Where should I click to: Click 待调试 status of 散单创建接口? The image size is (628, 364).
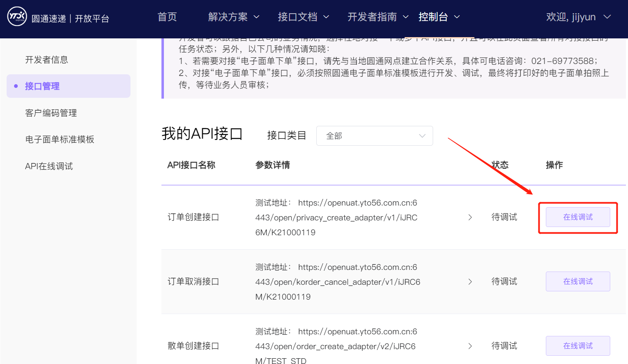504,346
